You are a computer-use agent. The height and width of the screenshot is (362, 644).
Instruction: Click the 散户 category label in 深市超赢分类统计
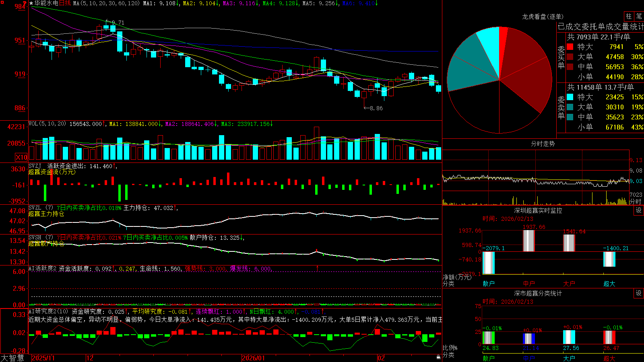489,358
